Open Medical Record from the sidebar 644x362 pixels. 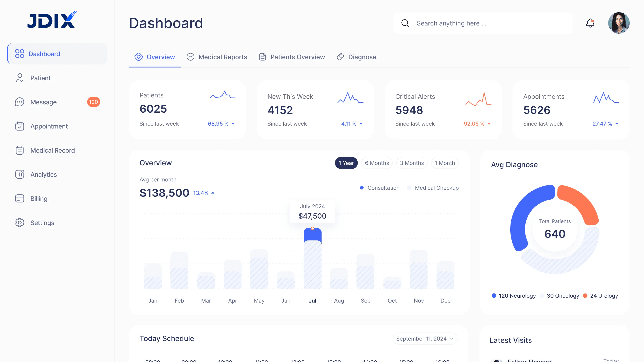[20, 150]
